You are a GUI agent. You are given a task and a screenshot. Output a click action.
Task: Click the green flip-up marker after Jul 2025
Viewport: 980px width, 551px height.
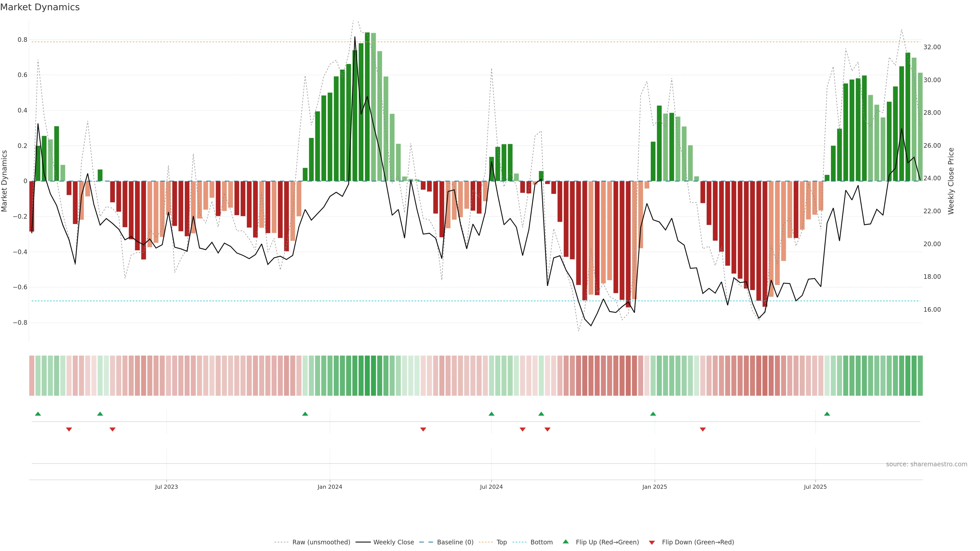click(827, 414)
